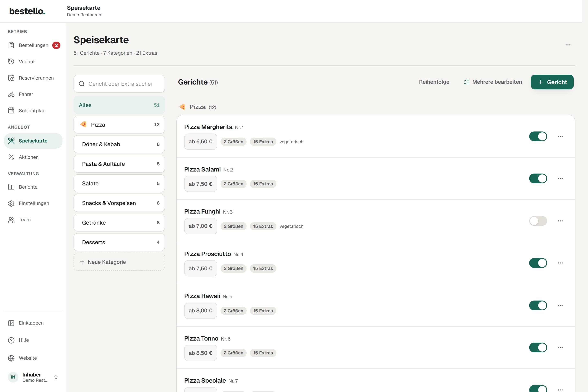This screenshot has width=588, height=392.
Task: Focus the Gericht oder Extra search field
Action: click(x=119, y=84)
